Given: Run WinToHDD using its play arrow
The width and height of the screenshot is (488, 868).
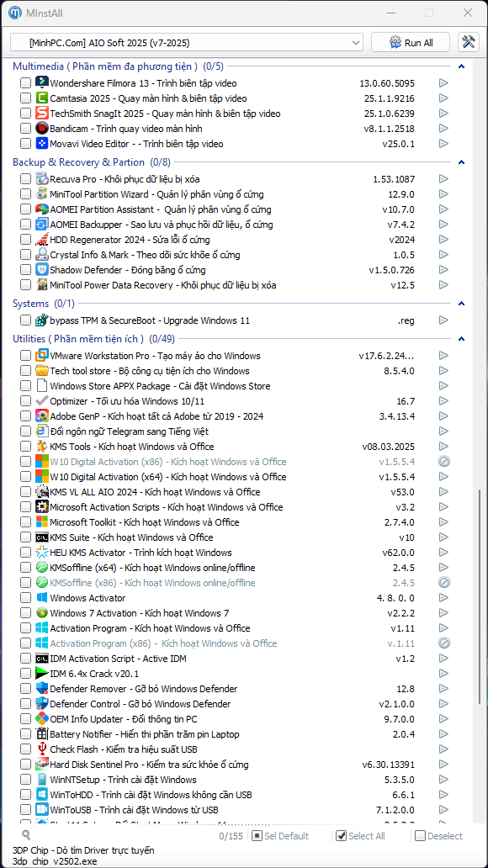Looking at the screenshot, I should click(x=443, y=794).
